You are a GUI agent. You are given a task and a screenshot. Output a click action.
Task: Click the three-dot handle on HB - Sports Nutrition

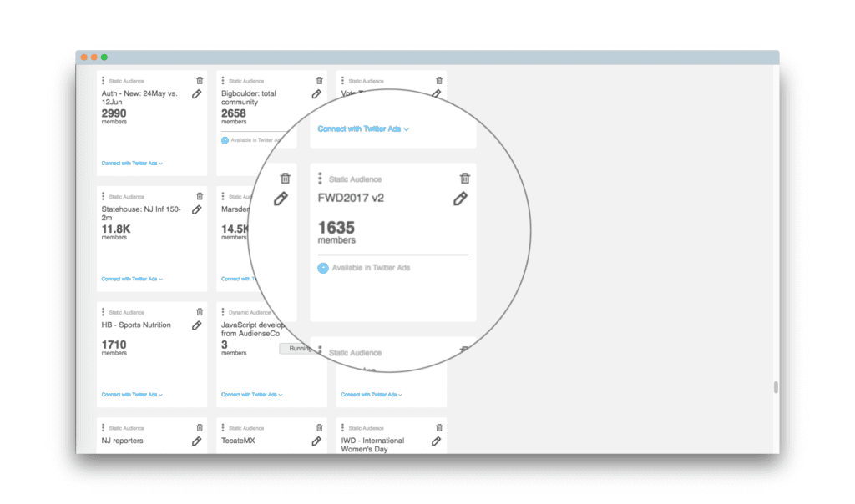point(103,312)
